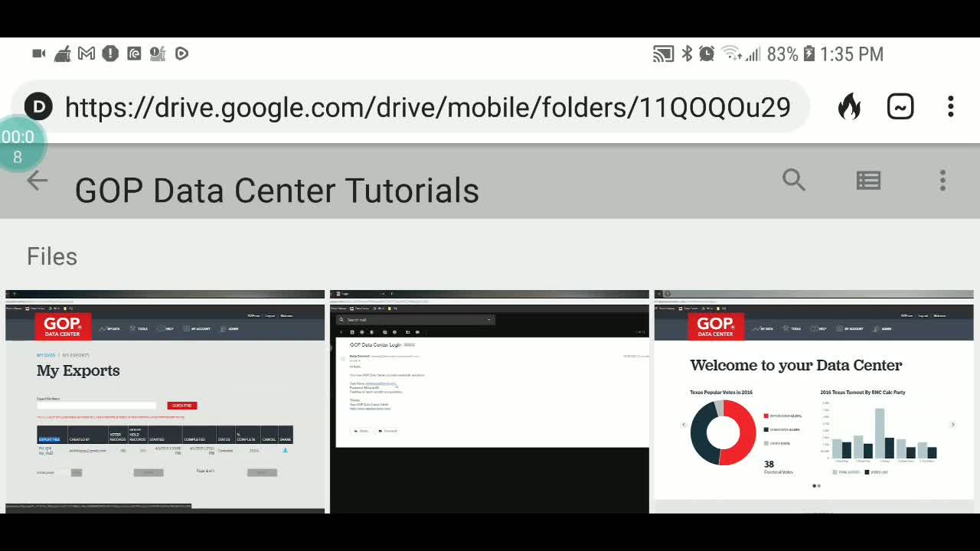The image size is (980, 551).
Task: Switch the Drive folder to list view
Action: [x=868, y=181]
